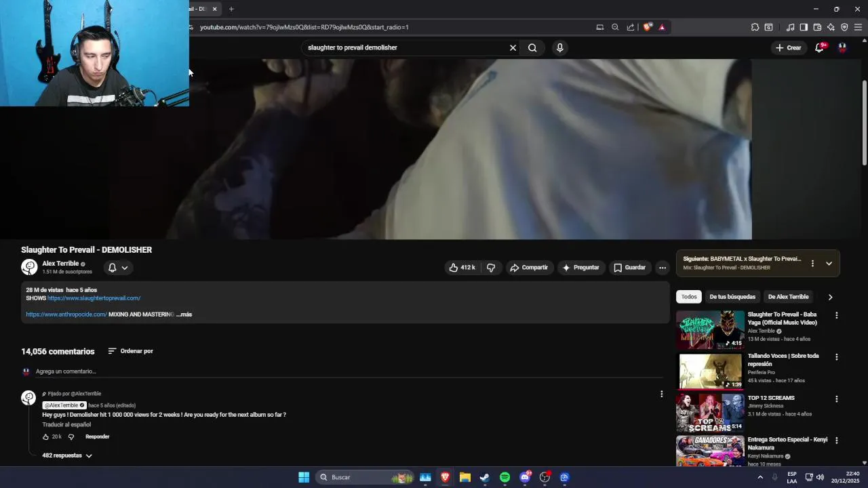The image size is (868, 488).
Task: Open the Brave VPN shield icon
Action: [x=844, y=27]
